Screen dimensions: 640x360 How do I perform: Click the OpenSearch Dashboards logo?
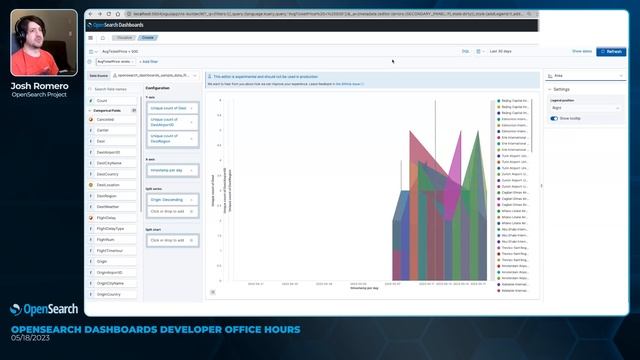[116, 25]
